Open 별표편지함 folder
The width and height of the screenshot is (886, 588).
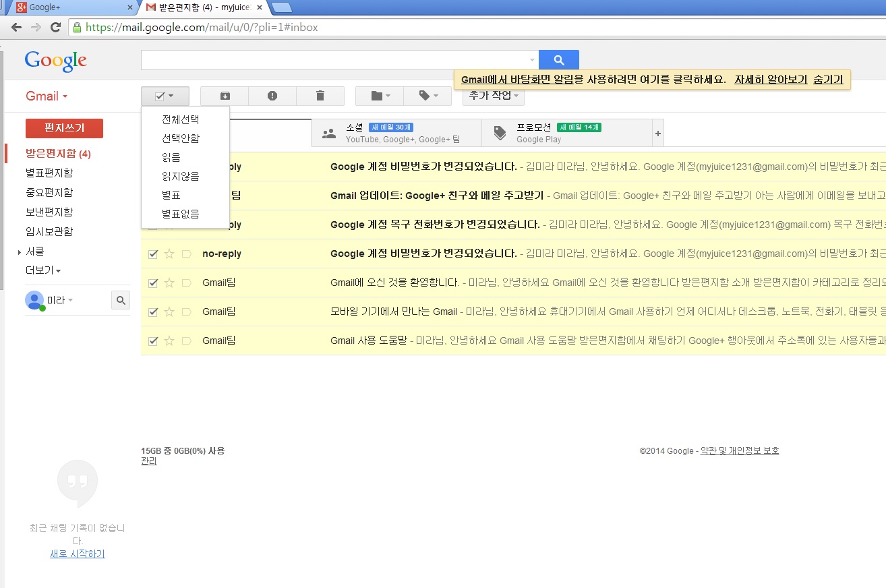tap(49, 173)
